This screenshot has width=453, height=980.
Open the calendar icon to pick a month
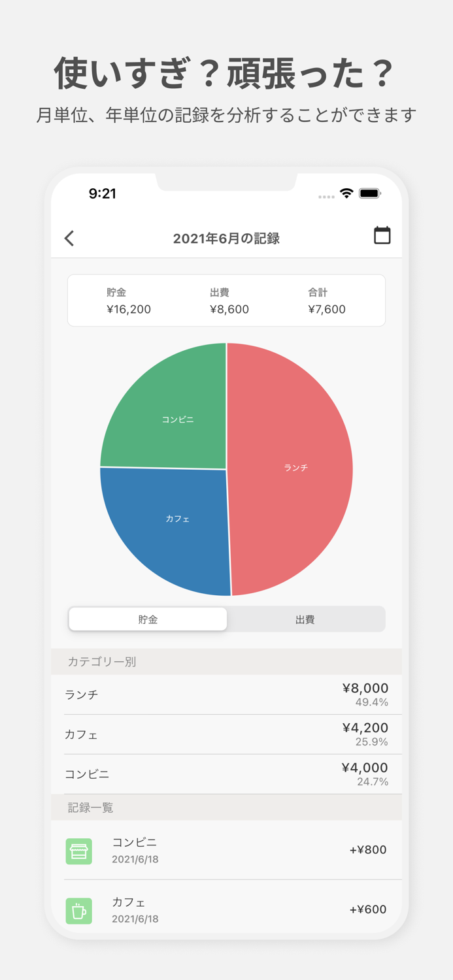pos(382,237)
